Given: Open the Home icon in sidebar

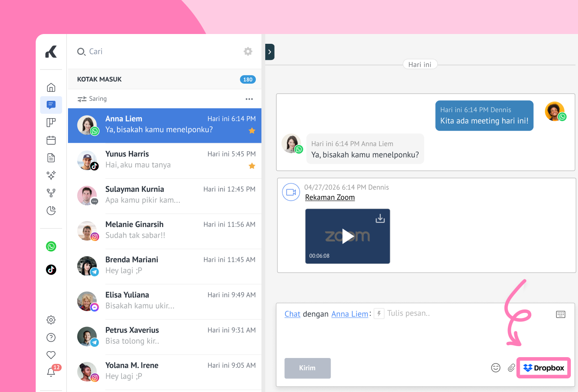Looking at the screenshot, I should click(51, 88).
